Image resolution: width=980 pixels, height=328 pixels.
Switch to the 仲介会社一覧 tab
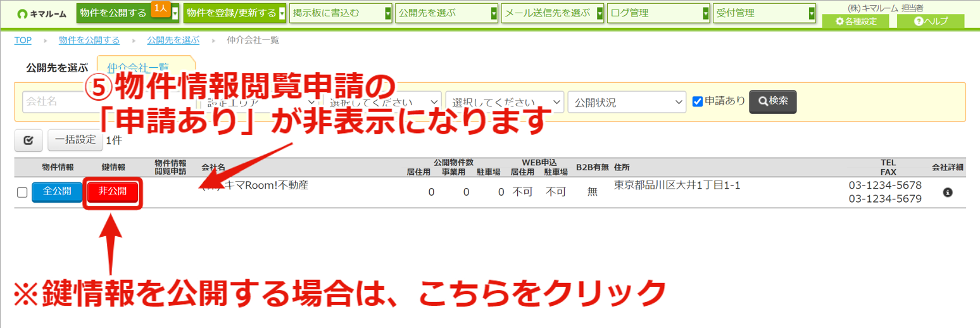coord(146,66)
